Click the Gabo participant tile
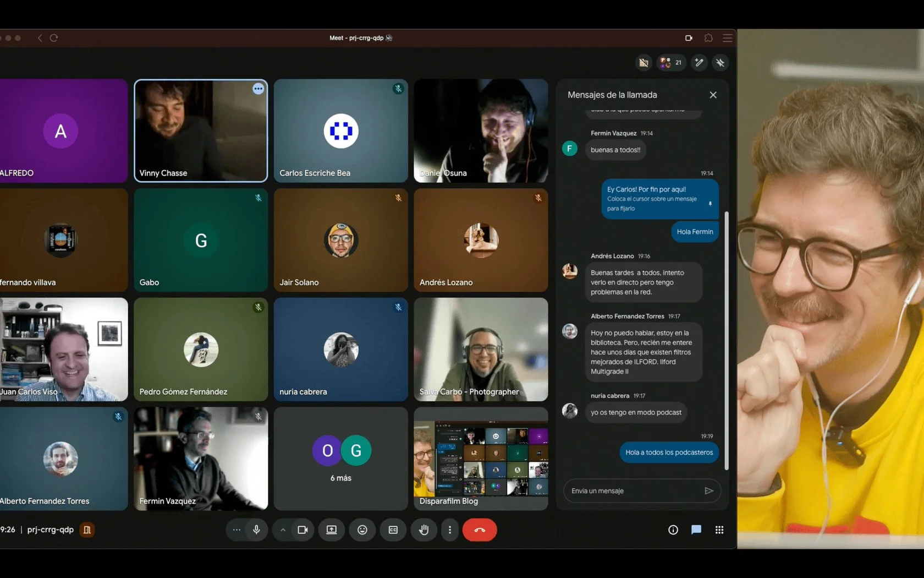The width and height of the screenshot is (924, 578). (x=201, y=240)
